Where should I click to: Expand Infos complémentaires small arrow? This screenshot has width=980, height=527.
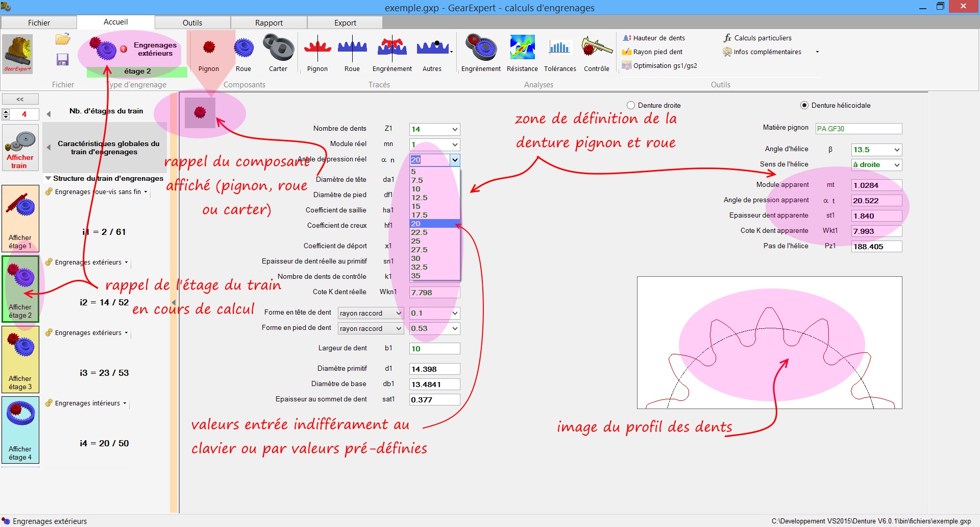tap(817, 52)
